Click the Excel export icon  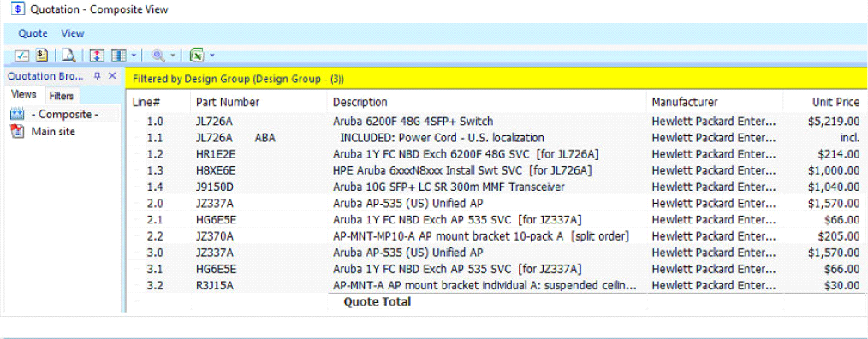click(x=197, y=55)
